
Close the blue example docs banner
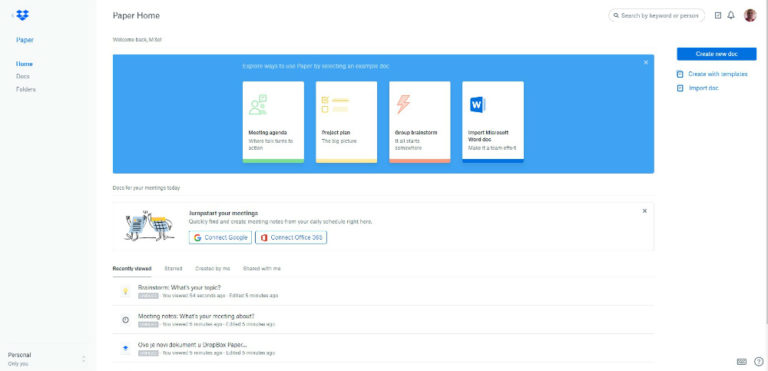tap(646, 62)
